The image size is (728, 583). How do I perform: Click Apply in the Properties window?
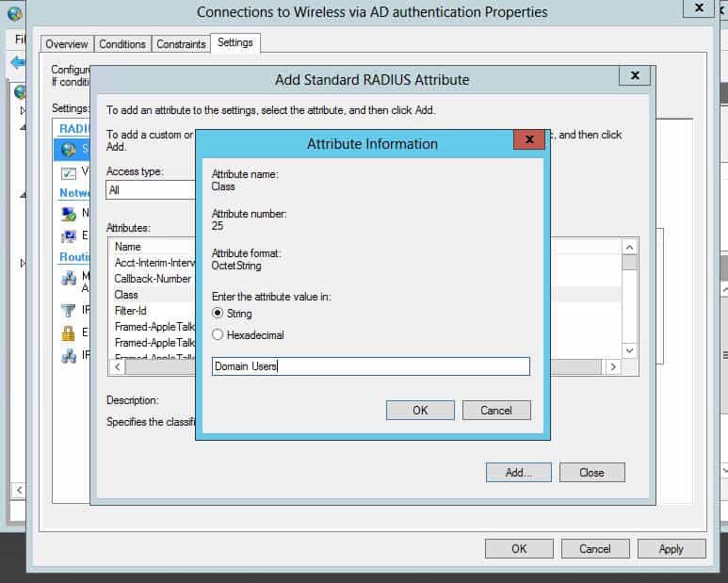coord(671,549)
